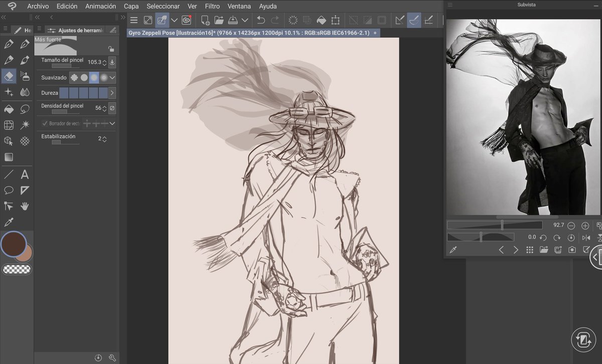Screen dimensions: 602x364
Task: Open Edición menu
Action: point(67,6)
